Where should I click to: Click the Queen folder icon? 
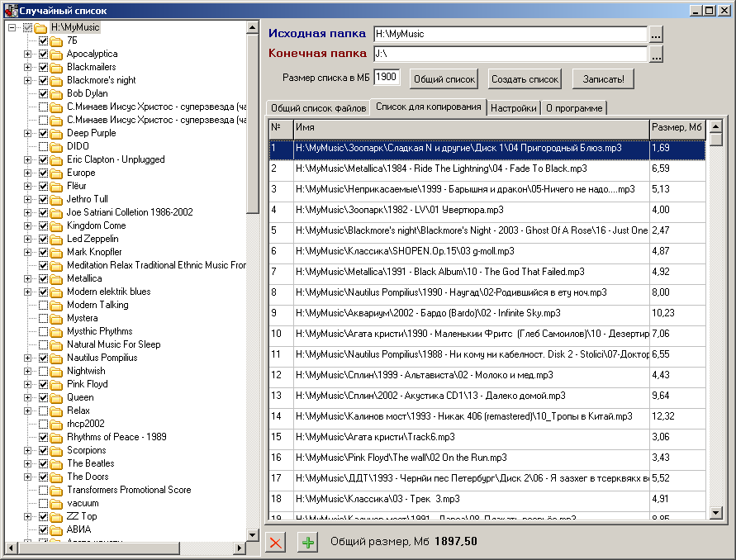pyautogui.click(x=56, y=398)
